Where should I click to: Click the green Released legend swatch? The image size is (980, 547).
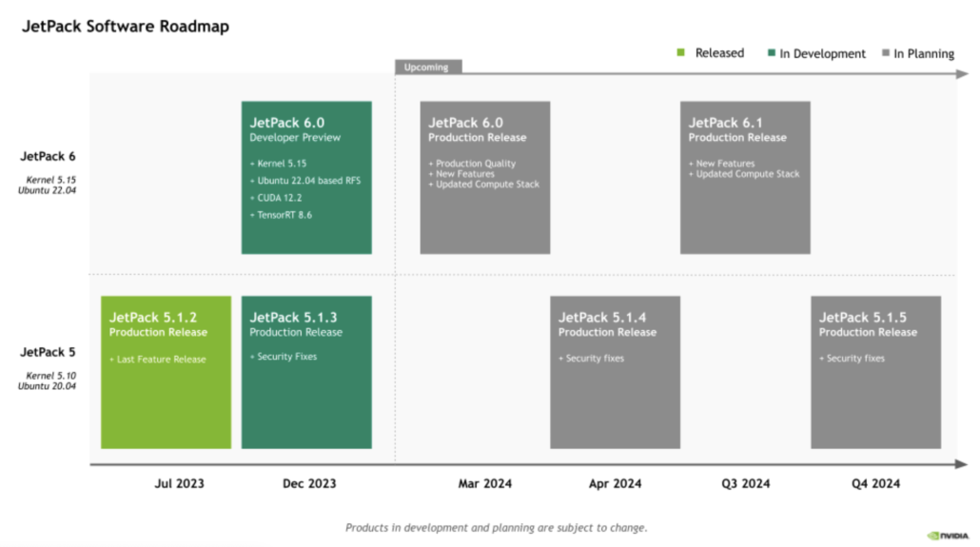680,53
